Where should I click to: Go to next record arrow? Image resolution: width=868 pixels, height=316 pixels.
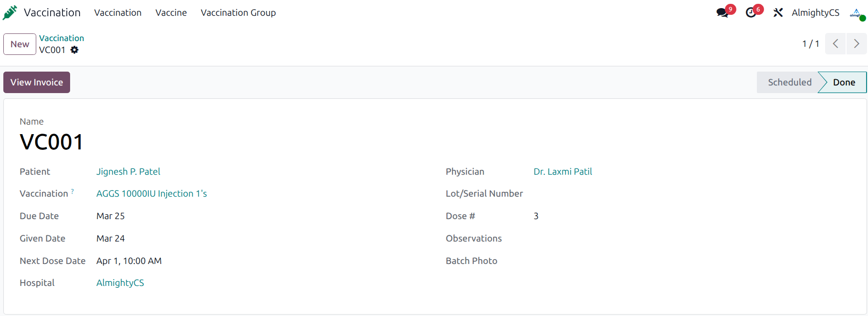point(857,44)
